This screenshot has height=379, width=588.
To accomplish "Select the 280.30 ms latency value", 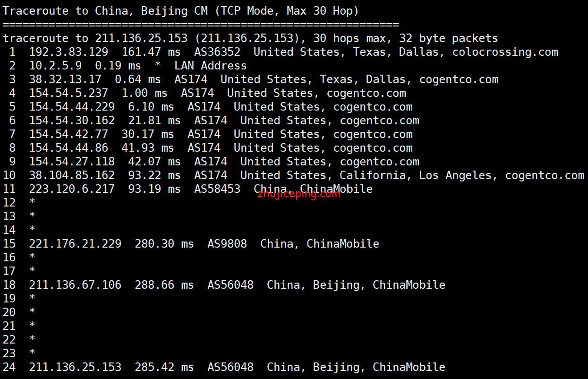I will point(164,244).
